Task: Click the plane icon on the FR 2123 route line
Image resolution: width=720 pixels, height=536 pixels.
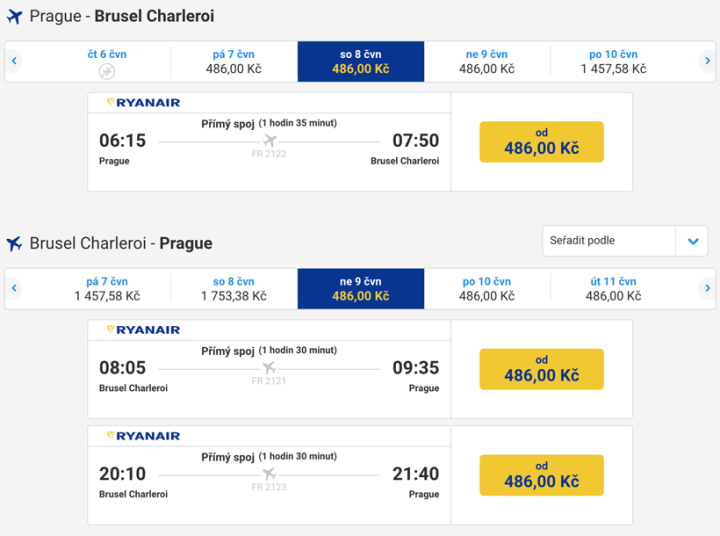Action: coord(269,474)
